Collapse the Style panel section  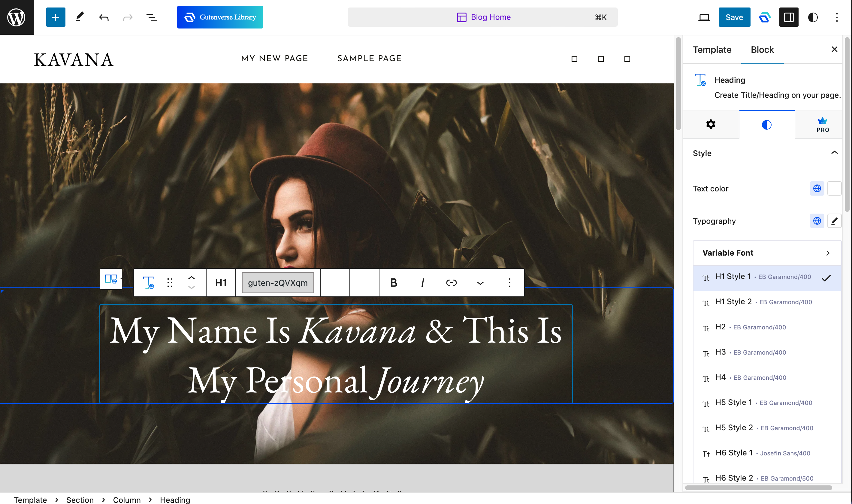coord(834,153)
